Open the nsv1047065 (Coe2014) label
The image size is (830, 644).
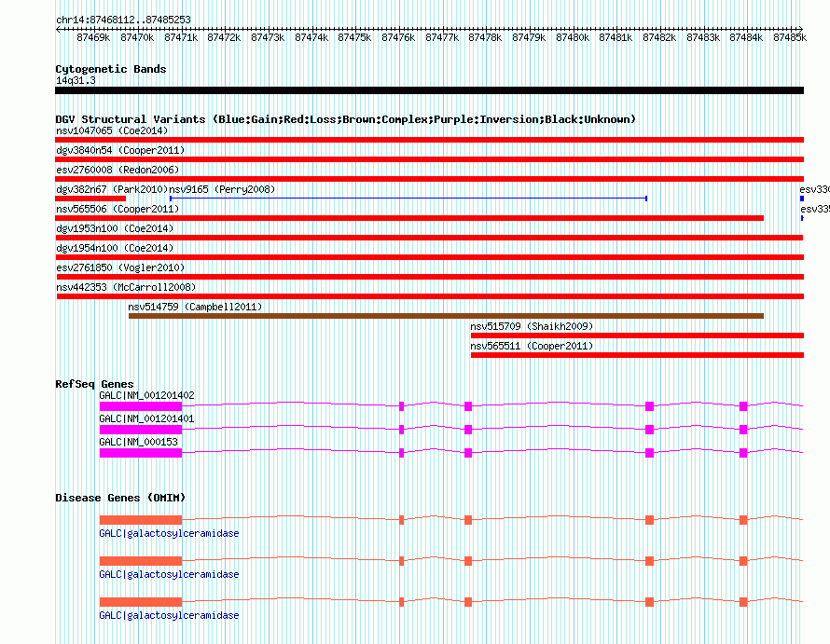tap(112, 130)
